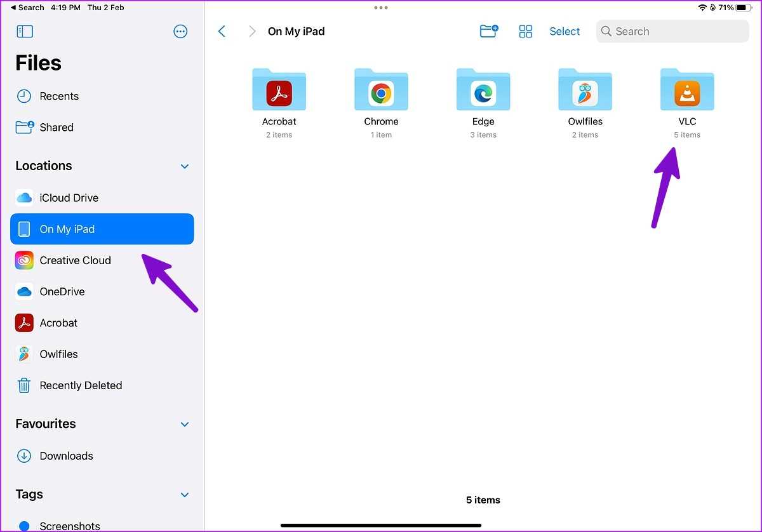Viewport: 762px width, 532px height.
Task: Collapse the Locations section
Action: click(x=185, y=166)
